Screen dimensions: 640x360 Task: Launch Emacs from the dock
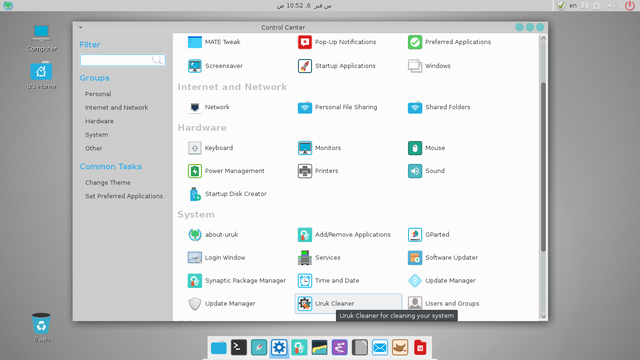tap(340, 348)
